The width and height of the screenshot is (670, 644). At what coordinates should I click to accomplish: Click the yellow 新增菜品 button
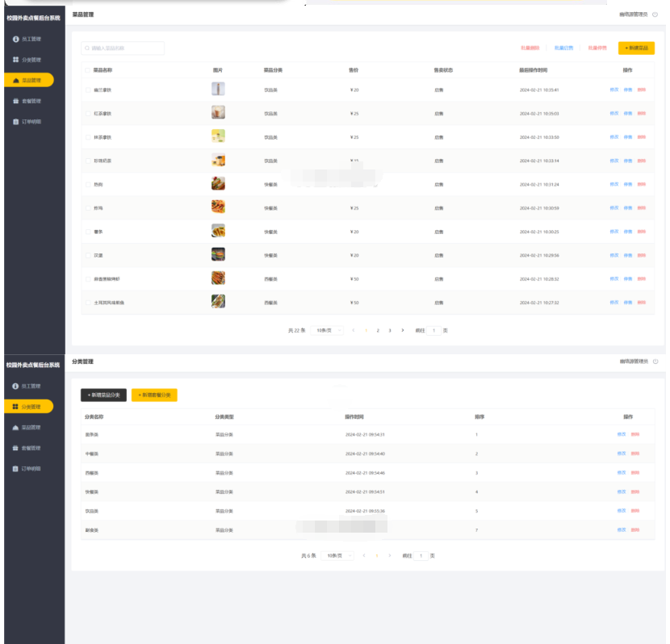[636, 48]
